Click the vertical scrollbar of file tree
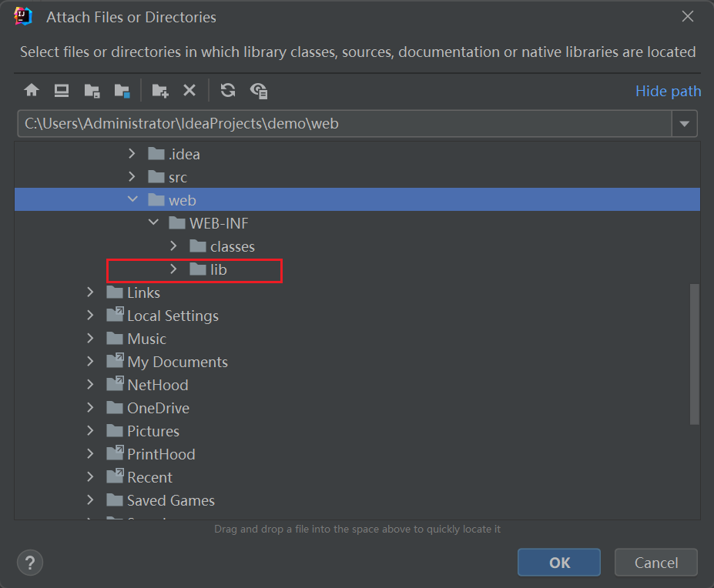The height and width of the screenshot is (588, 714). coord(695,354)
